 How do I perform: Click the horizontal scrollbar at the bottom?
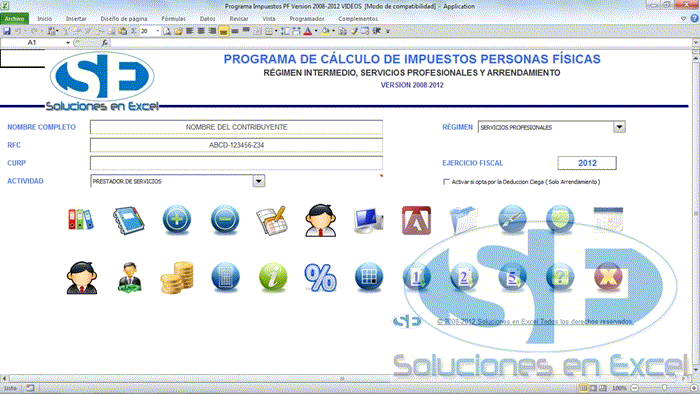point(343,378)
